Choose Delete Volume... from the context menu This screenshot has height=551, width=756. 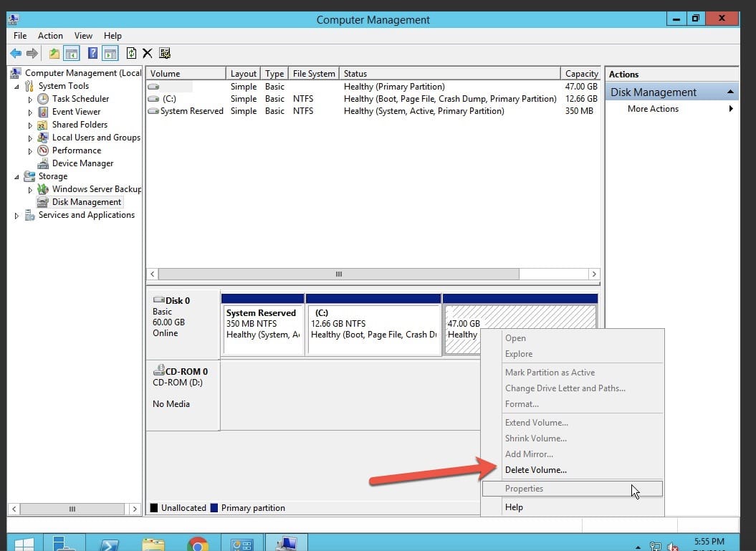[x=535, y=470]
